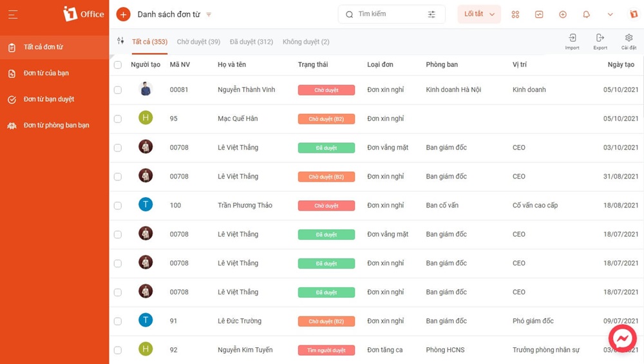Expand the Danh sách đơn từ filter arrow
The width and height of the screenshot is (644, 364).
click(x=209, y=15)
